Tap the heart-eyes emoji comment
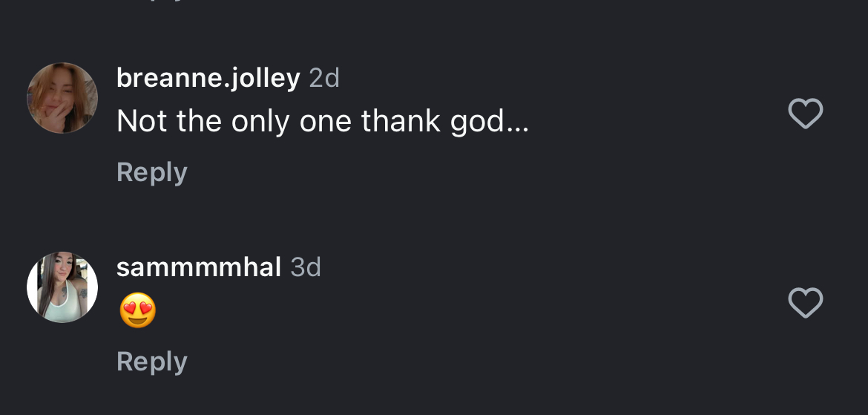 (x=138, y=310)
